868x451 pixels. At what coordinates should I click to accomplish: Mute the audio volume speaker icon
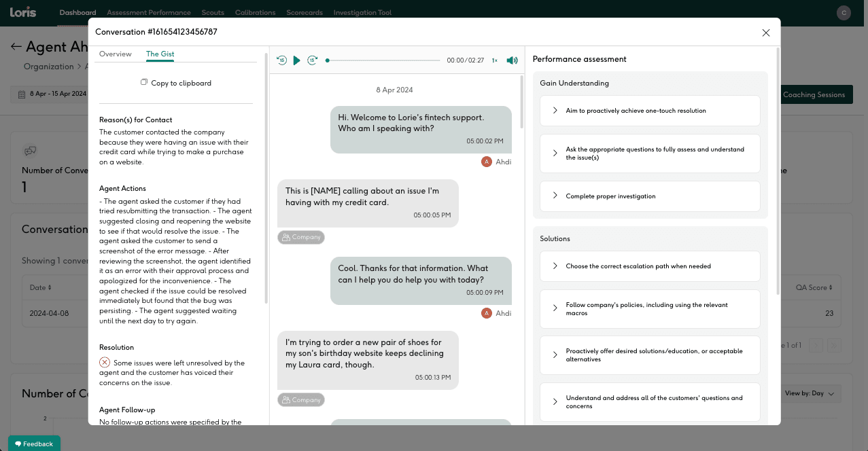coord(512,60)
